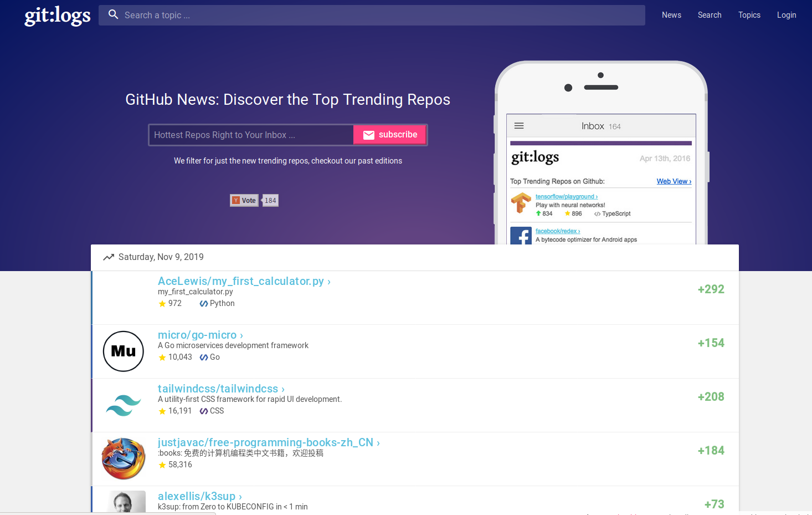Click the star icon next to 972
The height and width of the screenshot is (515, 812).
coord(162,304)
